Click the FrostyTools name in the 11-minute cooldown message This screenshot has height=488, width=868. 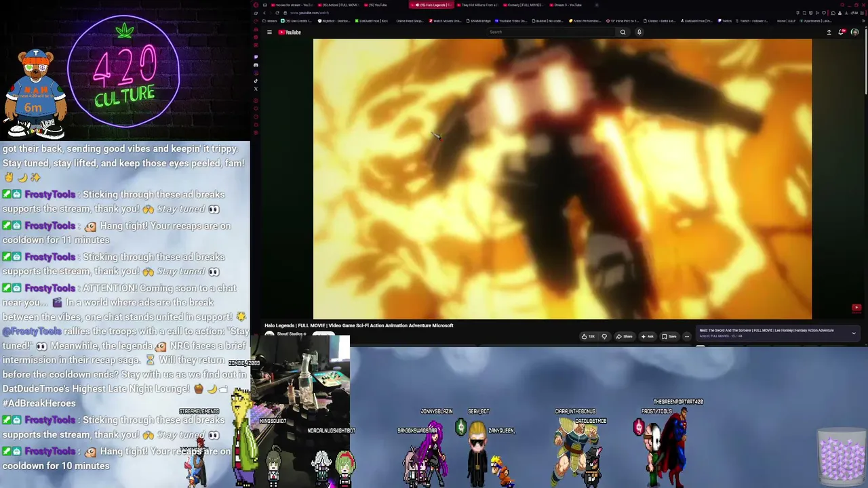(x=50, y=226)
